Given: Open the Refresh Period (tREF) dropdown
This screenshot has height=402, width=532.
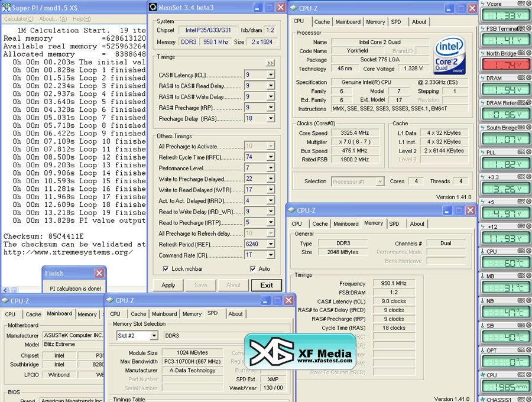Looking at the screenshot, I should pos(271,244).
